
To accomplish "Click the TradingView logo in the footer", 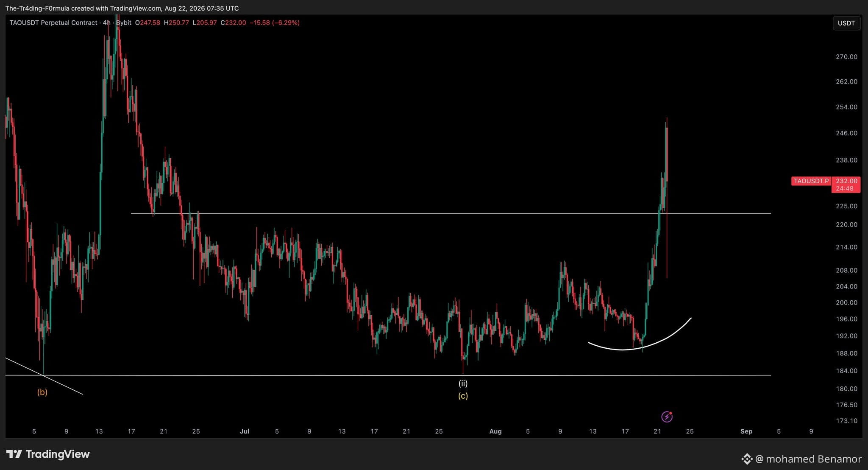I will [x=48, y=454].
